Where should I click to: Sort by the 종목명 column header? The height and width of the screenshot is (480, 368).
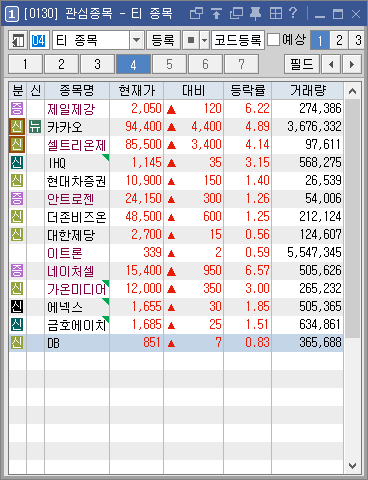(77, 91)
